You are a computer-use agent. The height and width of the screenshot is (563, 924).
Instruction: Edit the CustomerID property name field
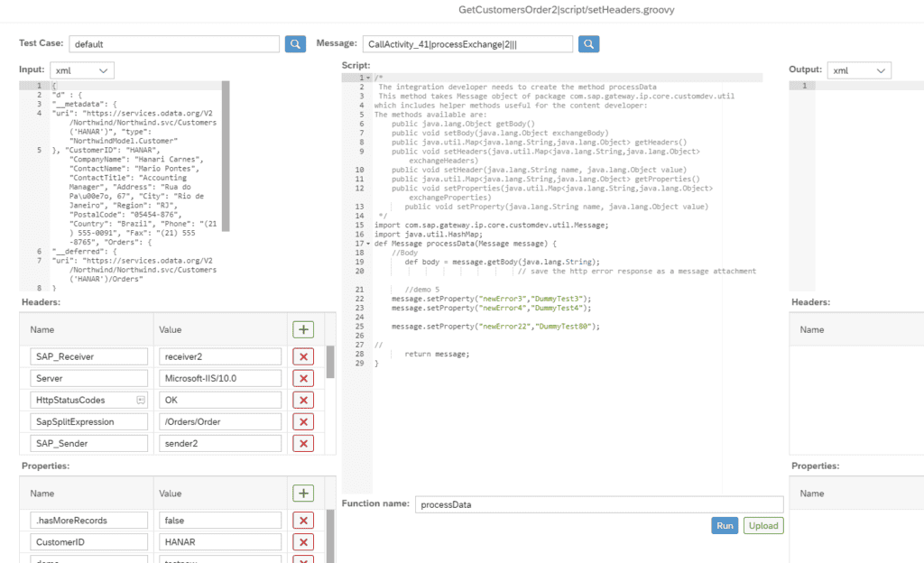pyautogui.click(x=89, y=542)
